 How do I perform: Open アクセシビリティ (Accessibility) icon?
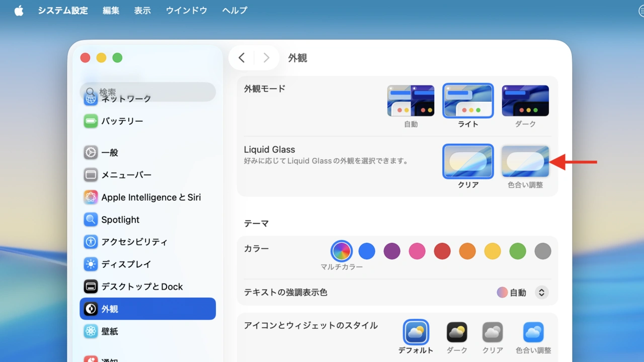(x=91, y=242)
